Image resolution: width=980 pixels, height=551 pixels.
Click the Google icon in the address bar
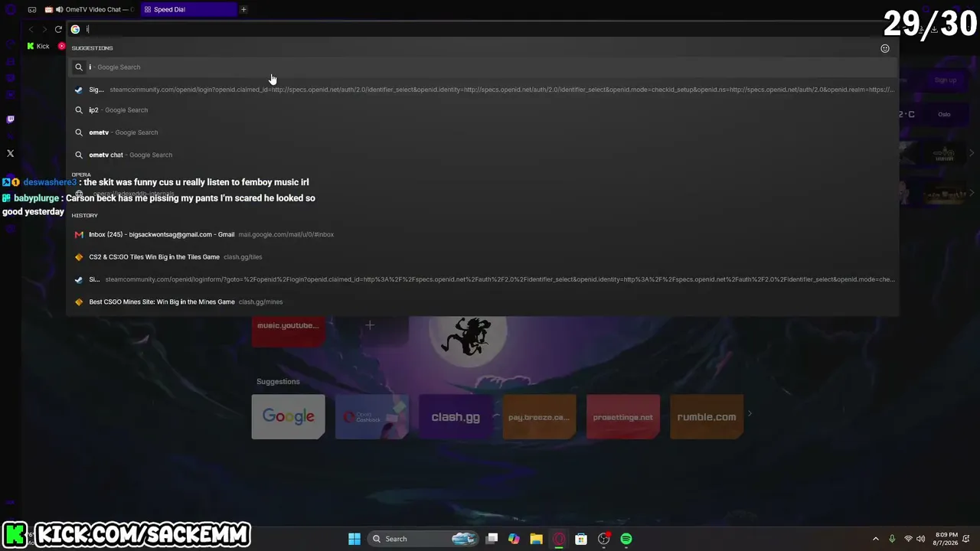point(75,29)
